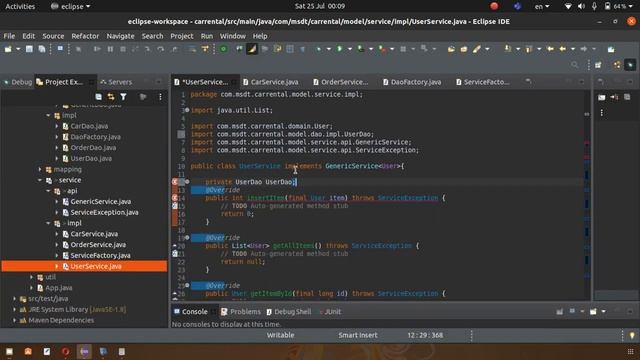Click the Last Edit Location arrow icon
This screenshot has height=360, width=640.
pyautogui.click(x=550, y=49)
